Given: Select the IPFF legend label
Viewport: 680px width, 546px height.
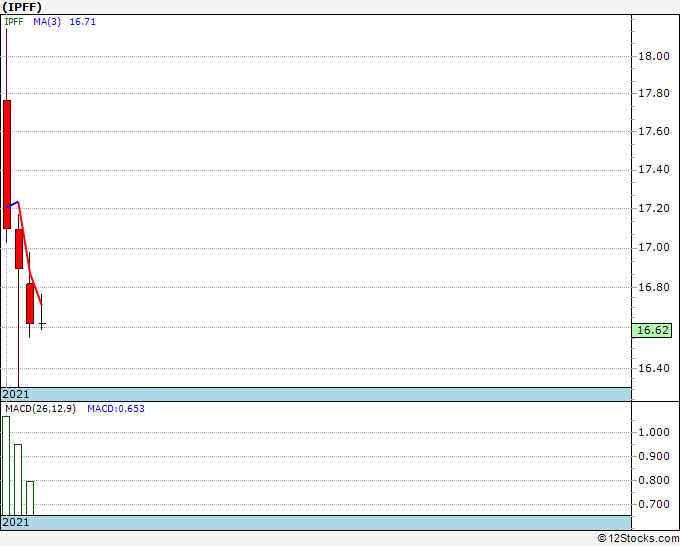Looking at the screenshot, I should tap(14, 22).
